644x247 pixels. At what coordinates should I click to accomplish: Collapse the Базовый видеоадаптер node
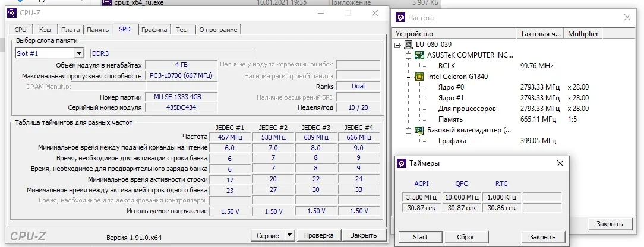coord(408,131)
